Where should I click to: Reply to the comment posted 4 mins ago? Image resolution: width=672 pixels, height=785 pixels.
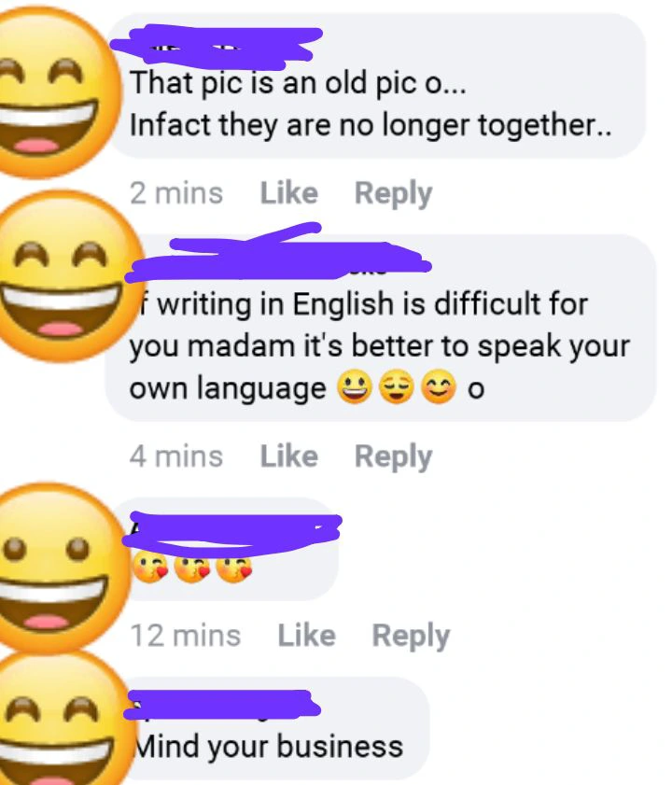tap(393, 457)
